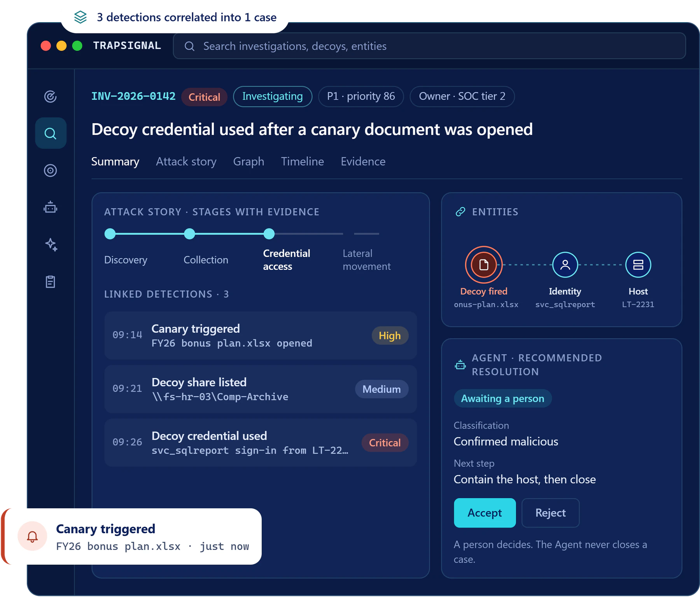Click the Investigating status pill
700x597 pixels.
coord(273,96)
